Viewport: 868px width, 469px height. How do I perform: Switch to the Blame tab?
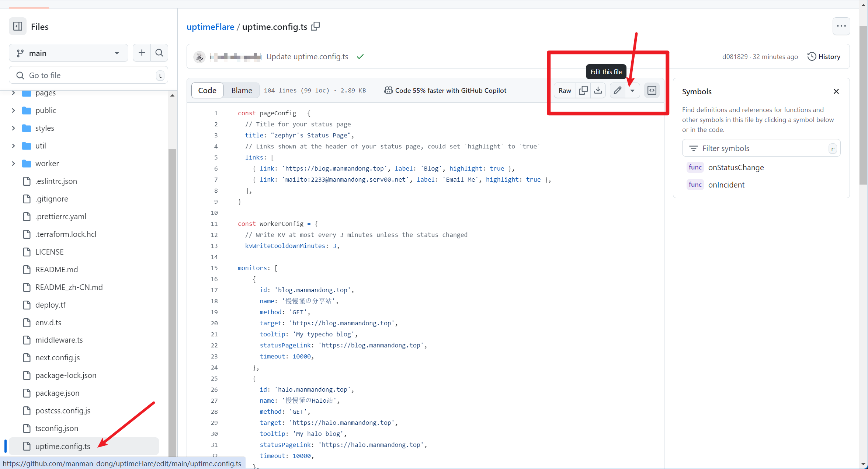242,90
